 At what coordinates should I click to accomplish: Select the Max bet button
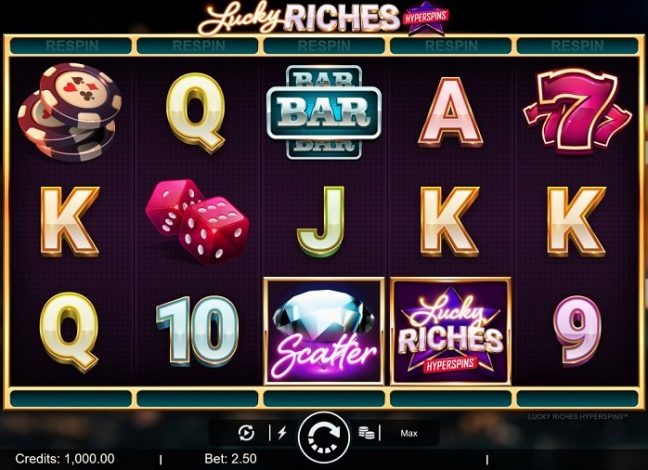pos(409,433)
